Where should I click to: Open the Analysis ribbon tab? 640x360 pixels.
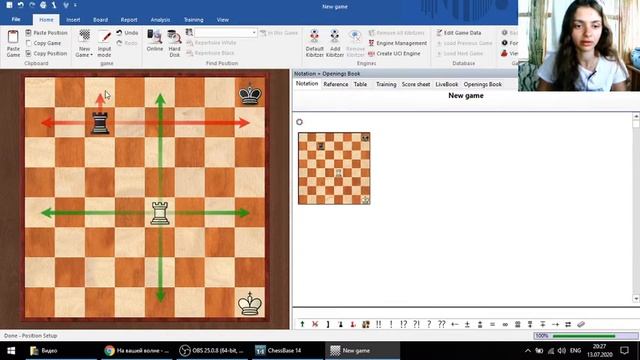(x=160, y=20)
